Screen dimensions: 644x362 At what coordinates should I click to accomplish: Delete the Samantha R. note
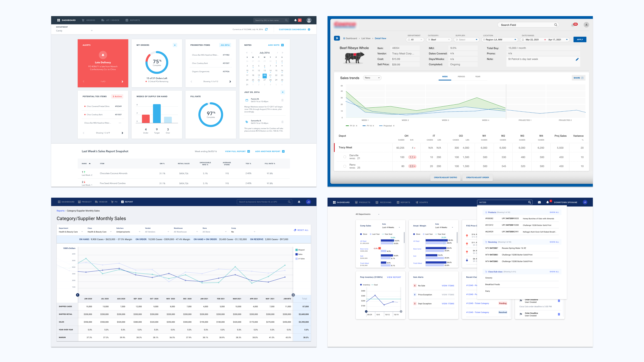(282, 122)
